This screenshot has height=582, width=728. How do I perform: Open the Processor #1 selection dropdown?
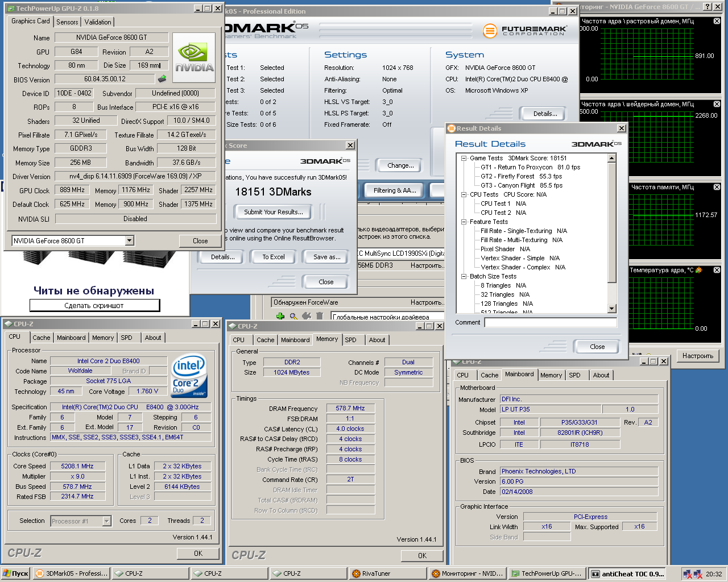tap(106, 521)
